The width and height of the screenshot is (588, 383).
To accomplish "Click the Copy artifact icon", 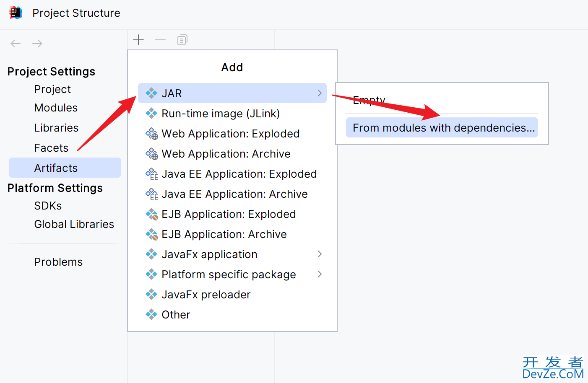I will (182, 40).
